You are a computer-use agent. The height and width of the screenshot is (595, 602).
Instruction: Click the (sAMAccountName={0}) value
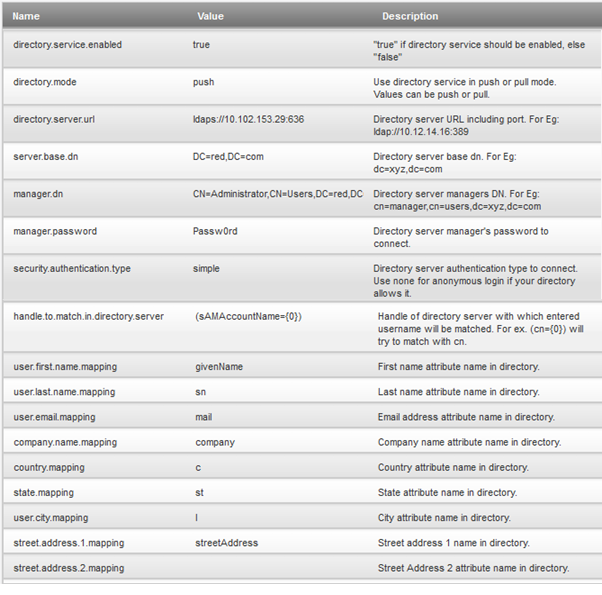click(x=248, y=316)
